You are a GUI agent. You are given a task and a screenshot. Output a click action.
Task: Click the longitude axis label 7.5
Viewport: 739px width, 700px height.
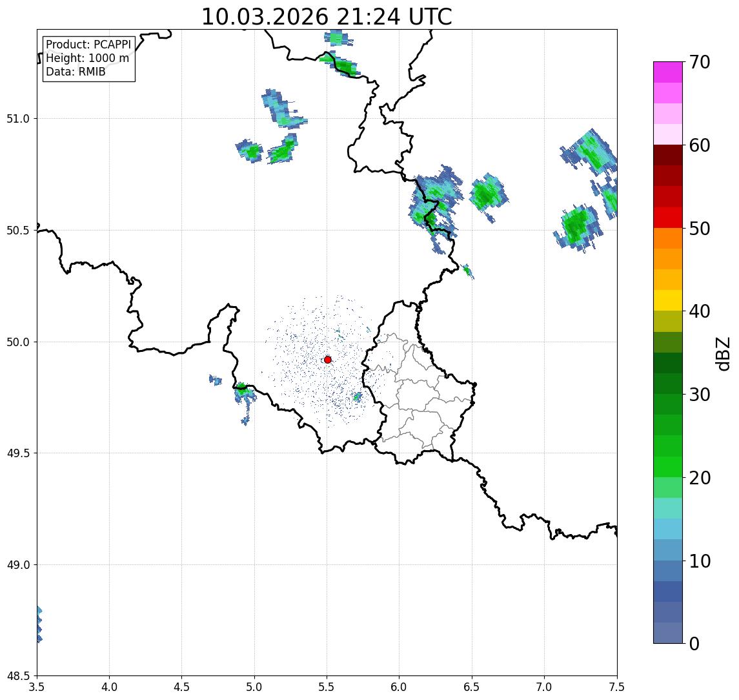[x=616, y=687]
